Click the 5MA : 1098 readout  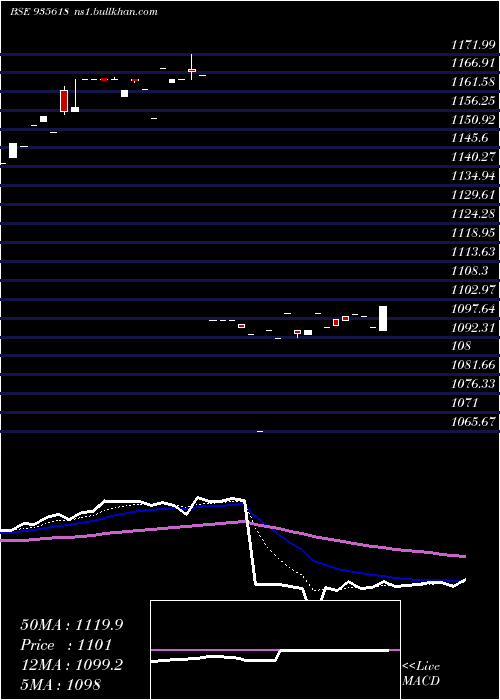[61, 684]
